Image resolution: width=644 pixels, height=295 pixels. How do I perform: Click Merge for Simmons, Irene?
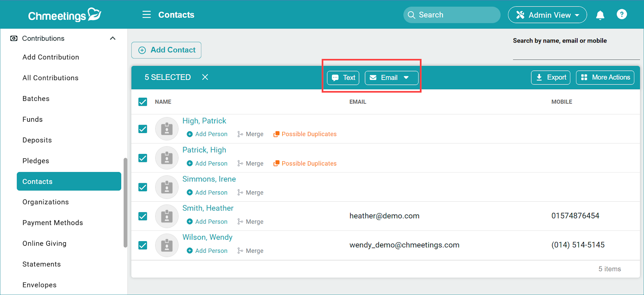250,193
